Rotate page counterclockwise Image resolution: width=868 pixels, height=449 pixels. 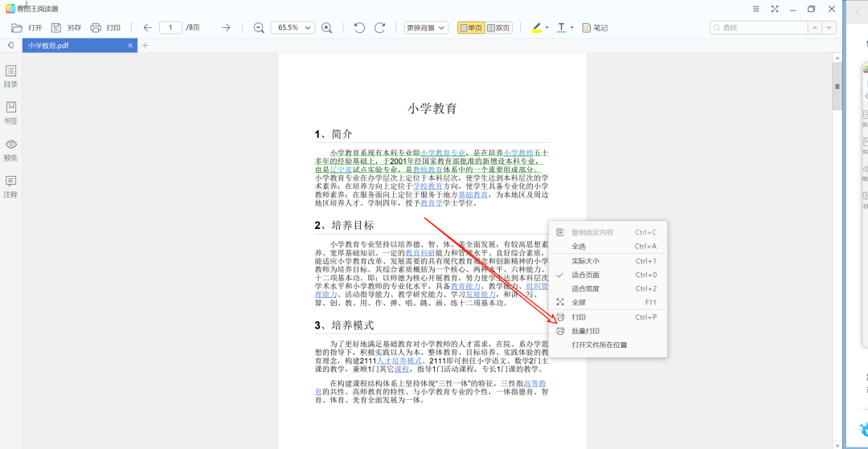click(x=359, y=27)
